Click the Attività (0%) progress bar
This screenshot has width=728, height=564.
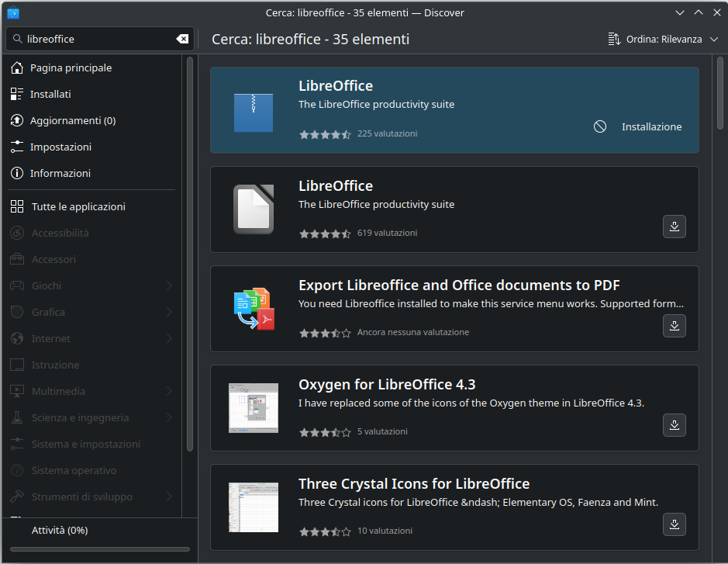click(x=99, y=548)
